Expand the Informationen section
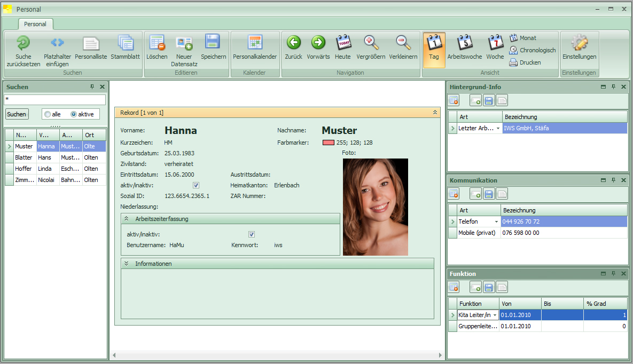Viewport: 633px width, 364px height. (127, 264)
